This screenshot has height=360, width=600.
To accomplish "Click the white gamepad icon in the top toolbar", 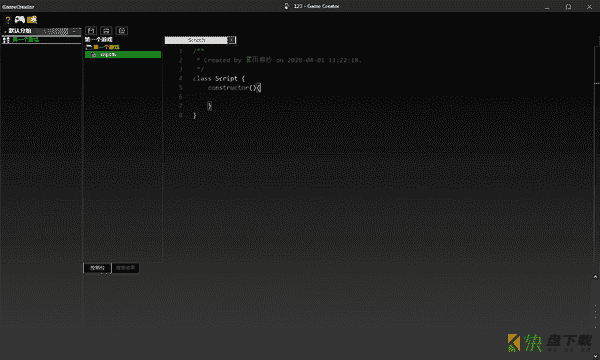I will [x=20, y=20].
